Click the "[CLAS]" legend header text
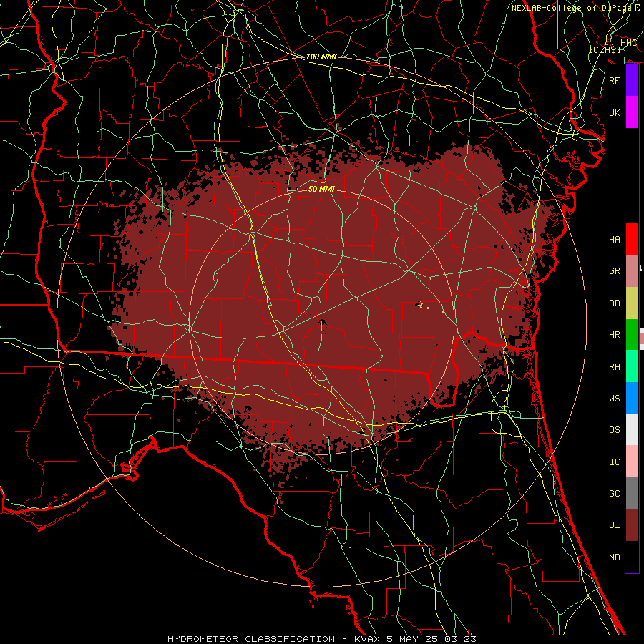The height and width of the screenshot is (644, 644). pyautogui.click(x=605, y=49)
